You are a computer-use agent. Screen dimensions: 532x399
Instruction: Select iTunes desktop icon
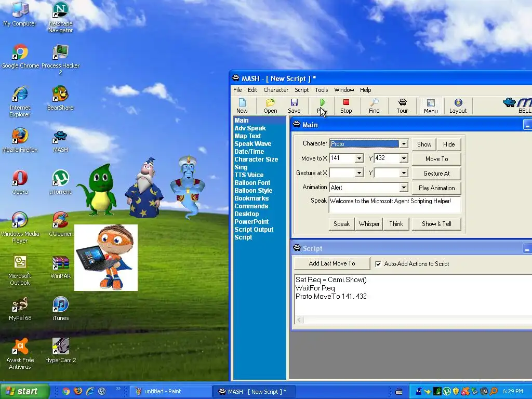point(60,309)
